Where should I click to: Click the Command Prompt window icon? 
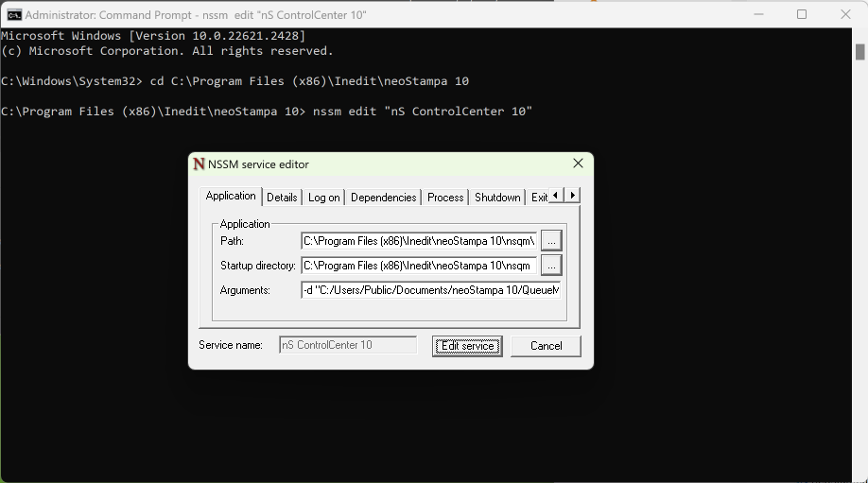point(14,15)
